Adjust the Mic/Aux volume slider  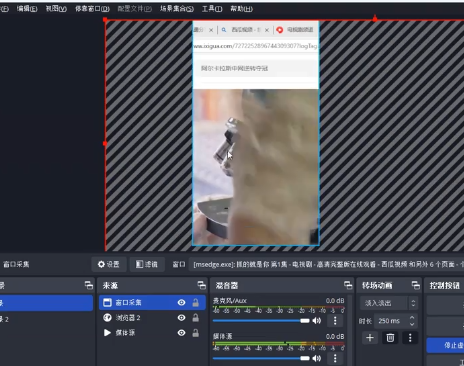tap(261, 321)
